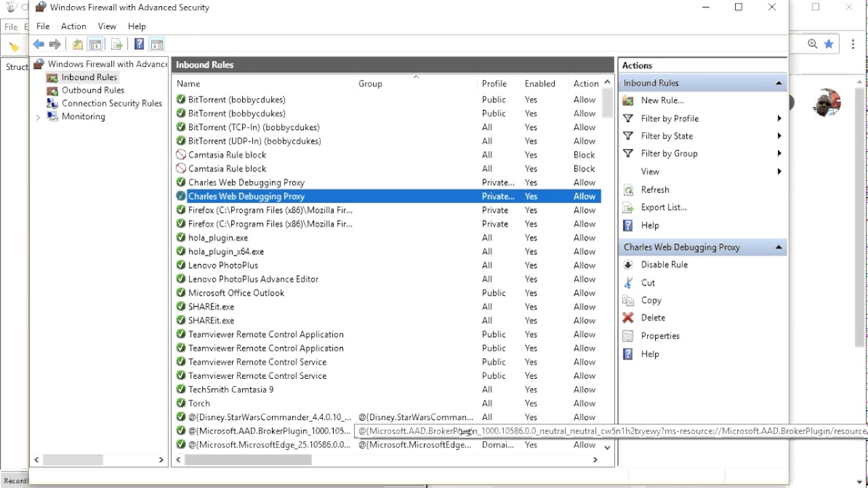Click the blue Help toolbar icon
This screenshot has width=868, height=488.
[139, 45]
